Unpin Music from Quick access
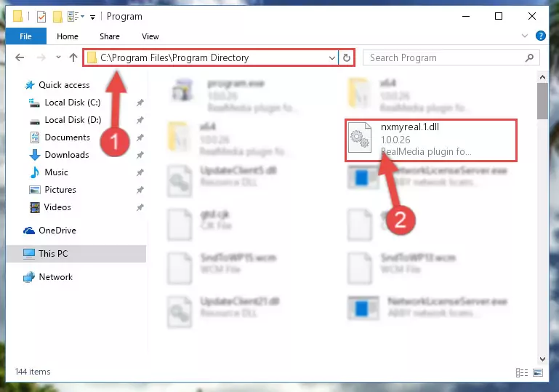The height and width of the screenshot is (392, 559). click(140, 172)
